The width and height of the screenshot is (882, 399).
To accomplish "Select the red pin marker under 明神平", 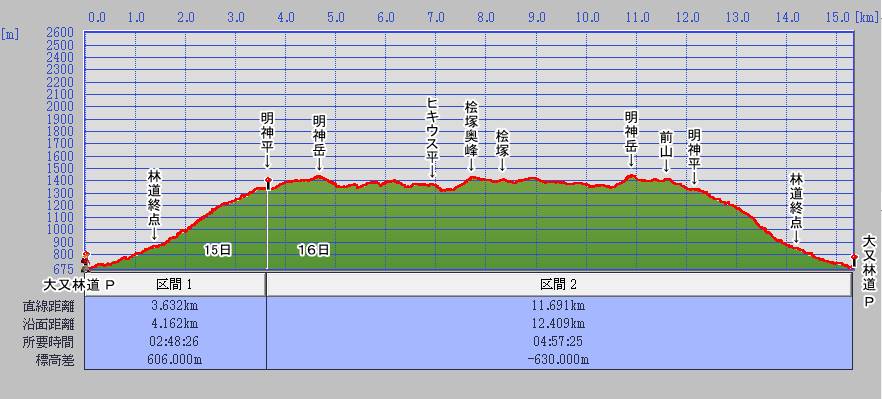I will (268, 183).
